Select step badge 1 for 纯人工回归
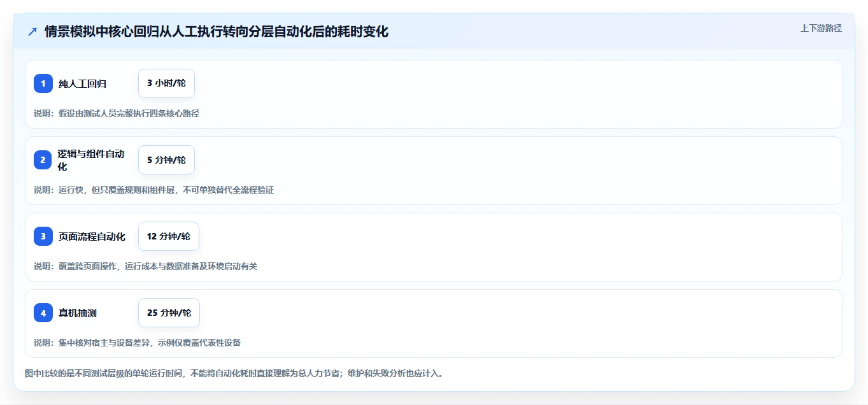The image size is (868, 405). tap(43, 83)
